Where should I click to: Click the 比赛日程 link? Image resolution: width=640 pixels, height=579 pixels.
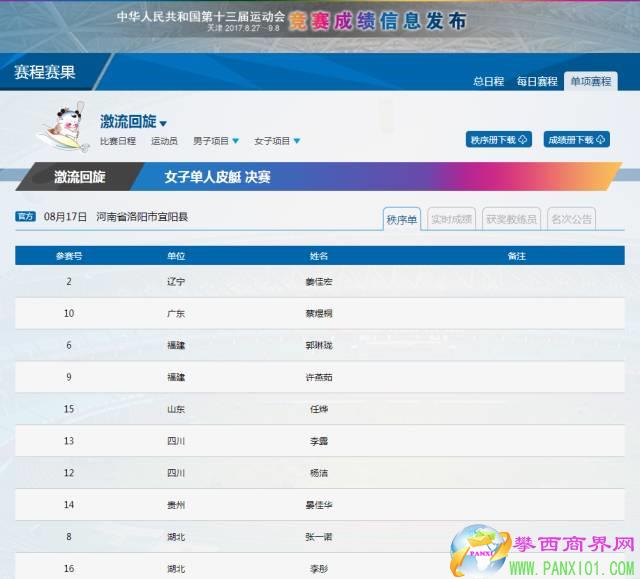[118, 142]
